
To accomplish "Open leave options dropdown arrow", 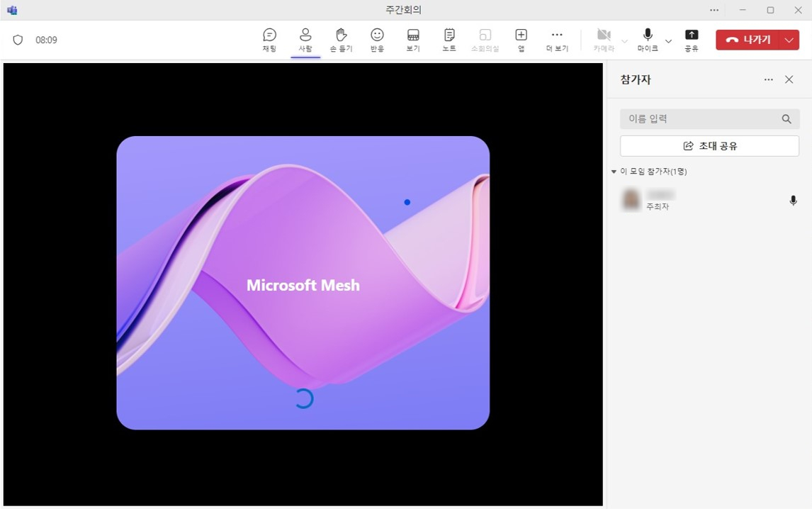I will point(789,40).
